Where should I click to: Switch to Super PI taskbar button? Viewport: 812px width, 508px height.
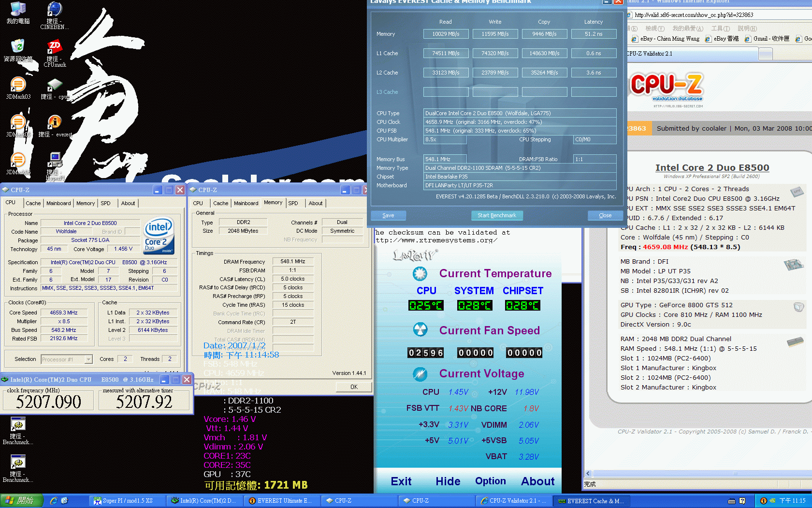point(128,501)
